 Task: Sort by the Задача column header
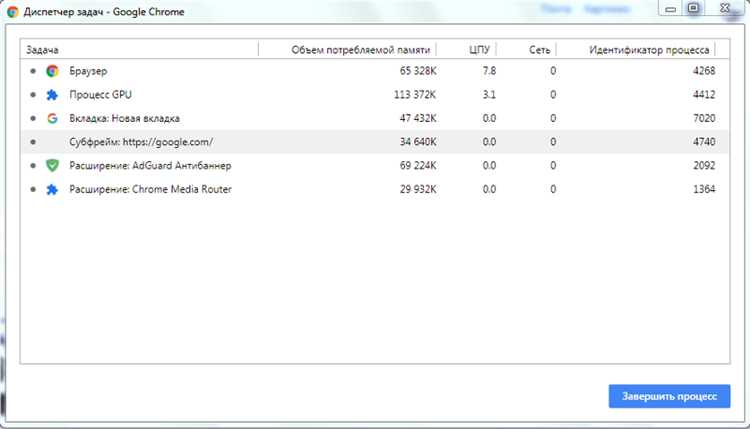[139, 49]
